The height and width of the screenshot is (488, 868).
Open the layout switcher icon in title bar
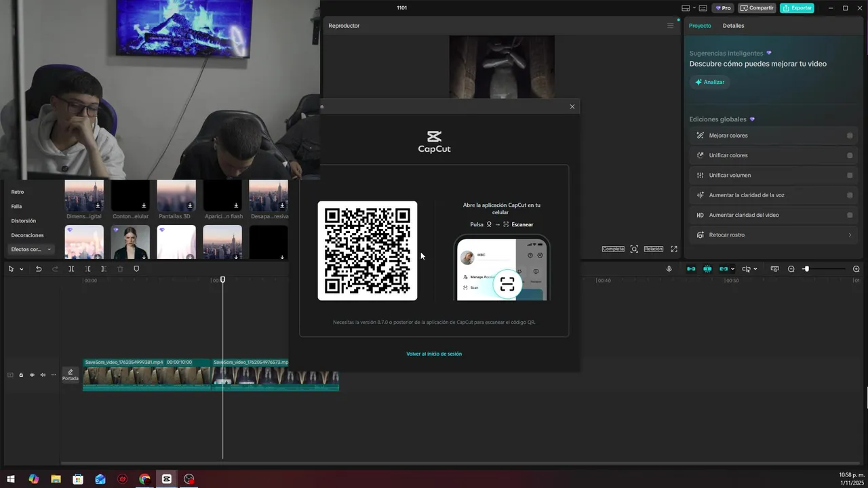pyautogui.click(x=686, y=8)
